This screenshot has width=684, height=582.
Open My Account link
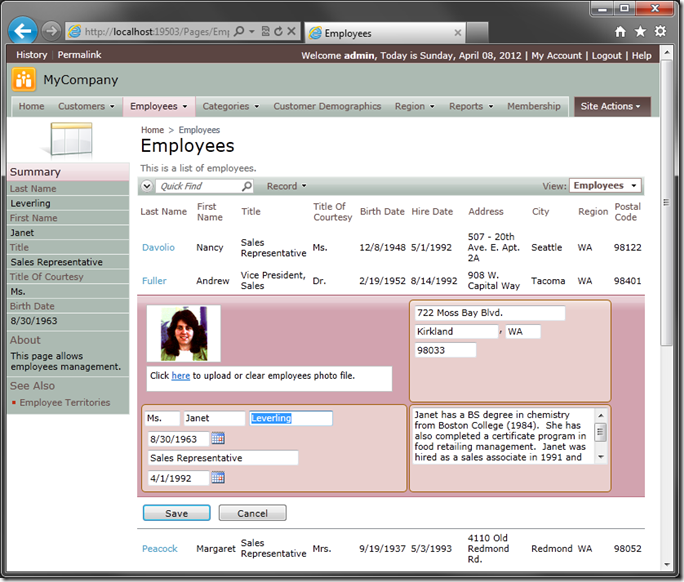[x=557, y=56]
